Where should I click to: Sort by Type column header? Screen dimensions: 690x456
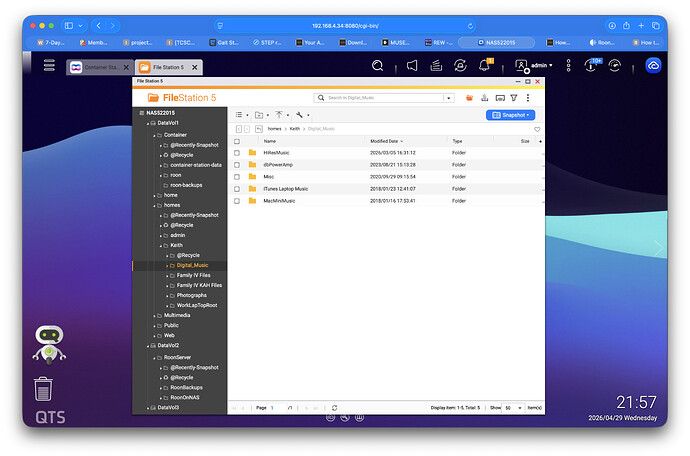pyautogui.click(x=457, y=141)
